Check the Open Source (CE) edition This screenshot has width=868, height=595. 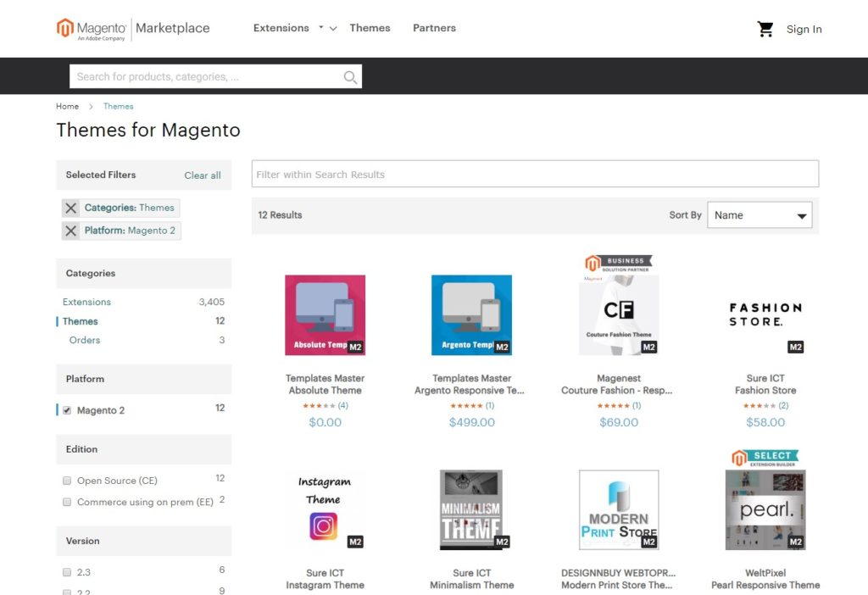[67, 481]
